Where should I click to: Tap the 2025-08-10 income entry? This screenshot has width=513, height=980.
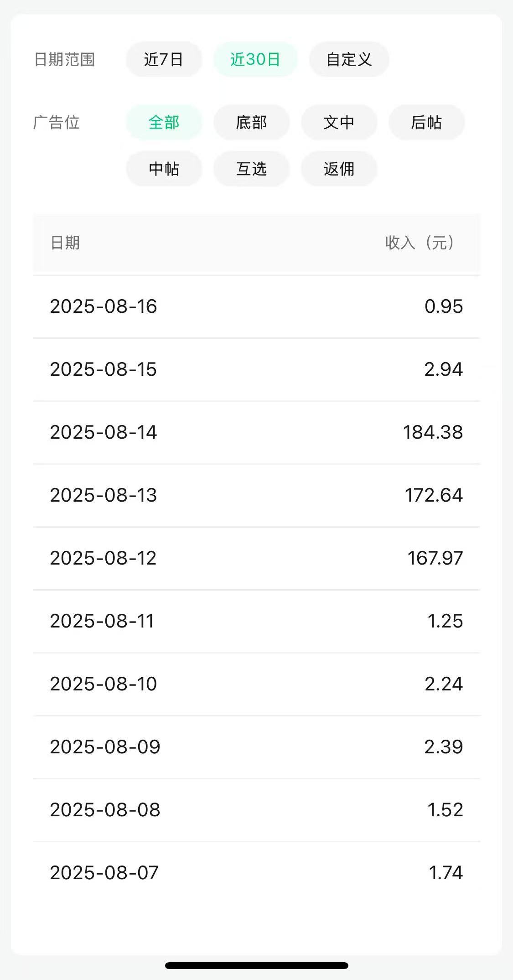click(x=256, y=684)
